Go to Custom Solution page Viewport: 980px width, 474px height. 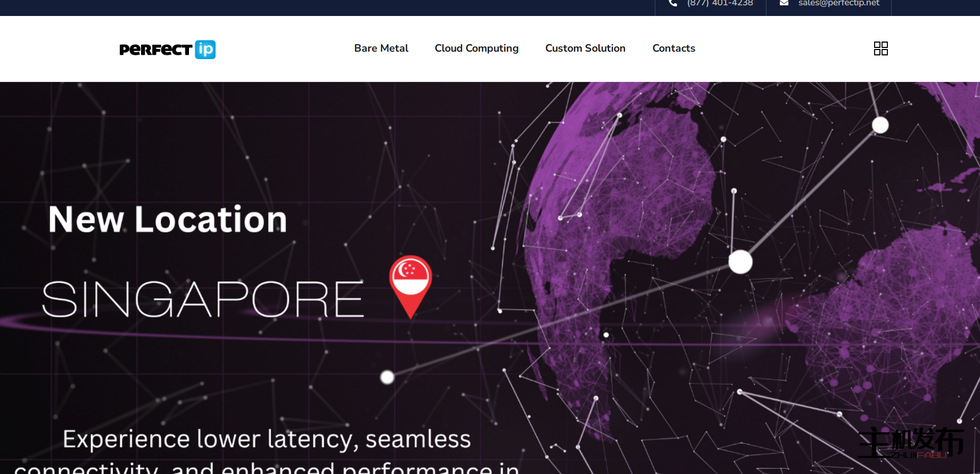(x=585, y=48)
